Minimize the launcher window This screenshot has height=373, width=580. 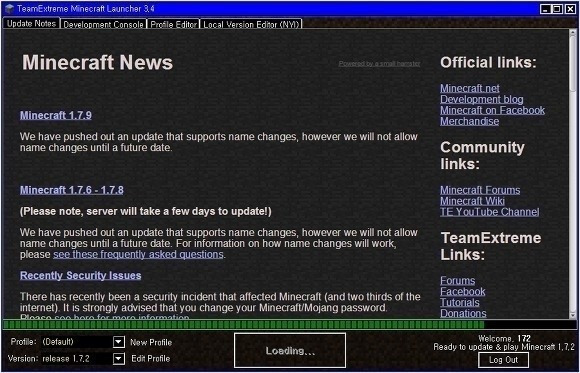[x=545, y=9]
